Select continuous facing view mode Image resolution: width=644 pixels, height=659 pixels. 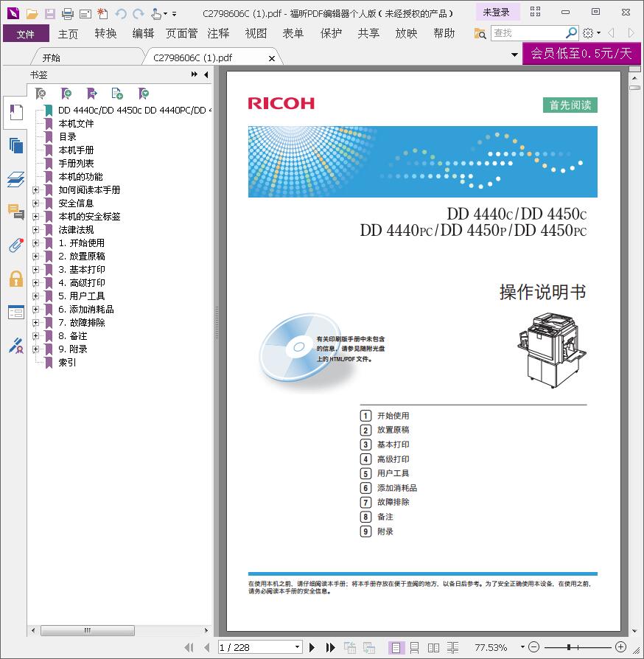[x=452, y=647]
